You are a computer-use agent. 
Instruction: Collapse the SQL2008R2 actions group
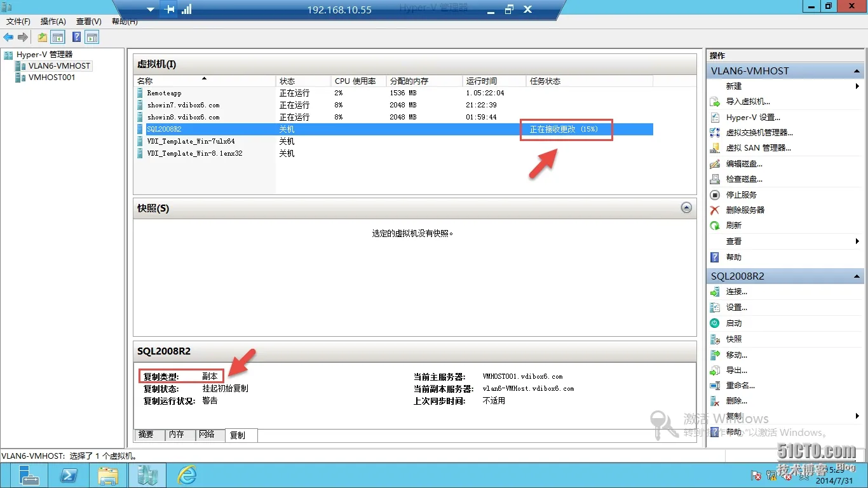(857, 276)
